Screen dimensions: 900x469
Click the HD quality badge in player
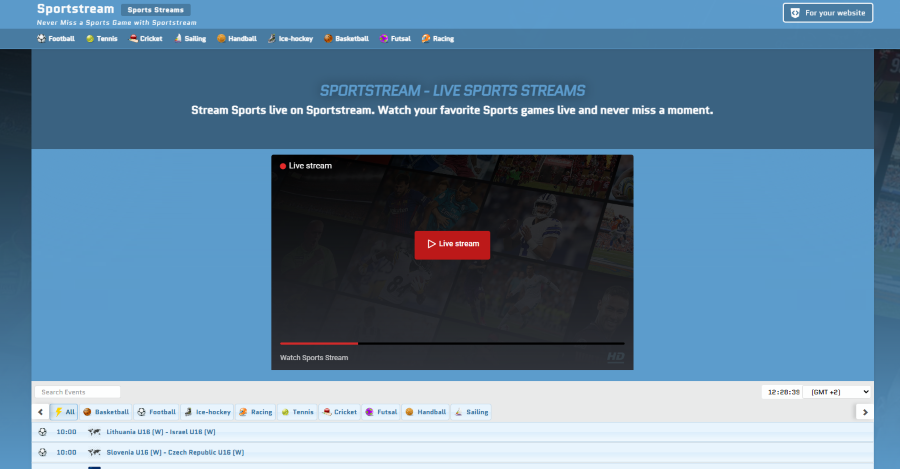pos(615,357)
